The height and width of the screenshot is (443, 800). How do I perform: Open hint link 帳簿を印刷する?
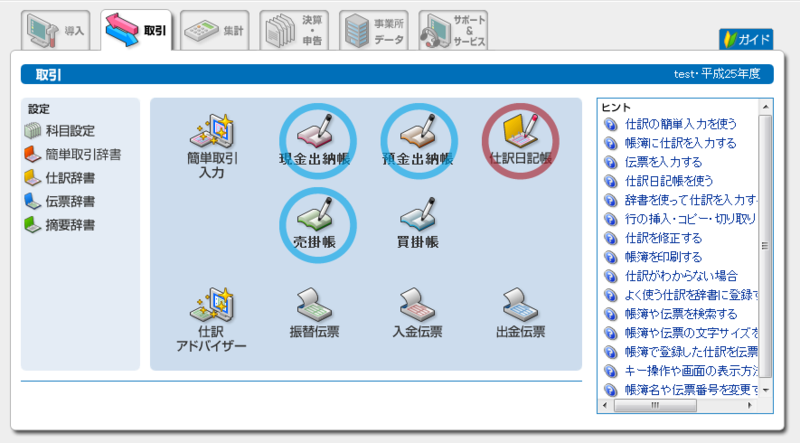tap(664, 257)
